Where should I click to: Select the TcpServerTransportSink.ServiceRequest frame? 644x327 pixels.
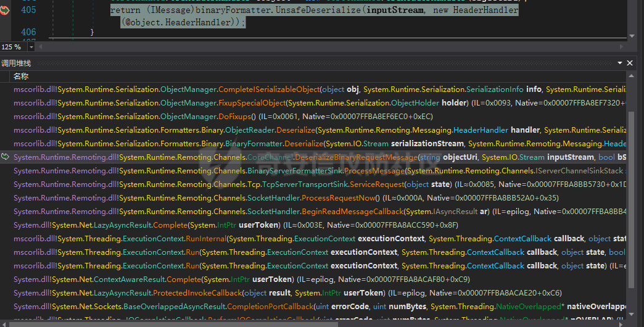[x=318, y=184]
